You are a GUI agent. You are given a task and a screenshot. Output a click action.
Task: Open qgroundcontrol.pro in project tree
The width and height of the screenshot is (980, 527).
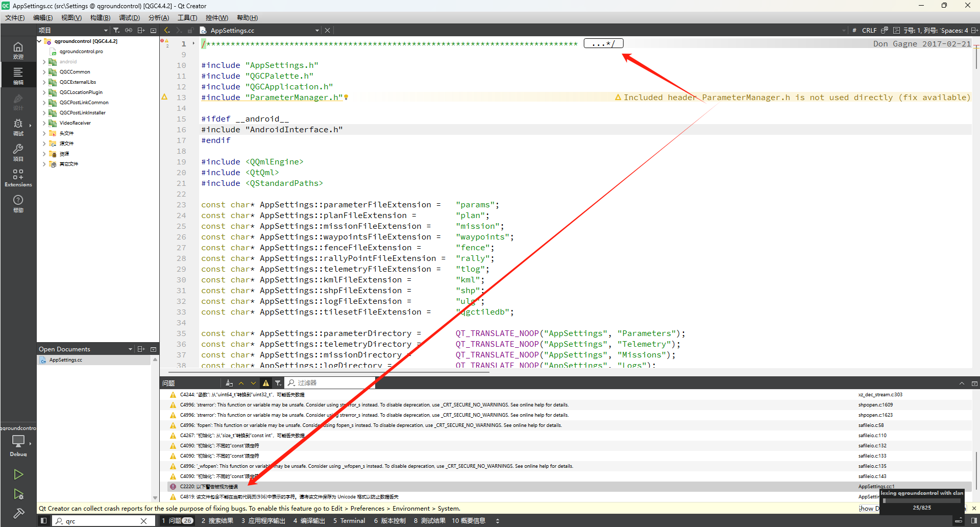point(81,52)
